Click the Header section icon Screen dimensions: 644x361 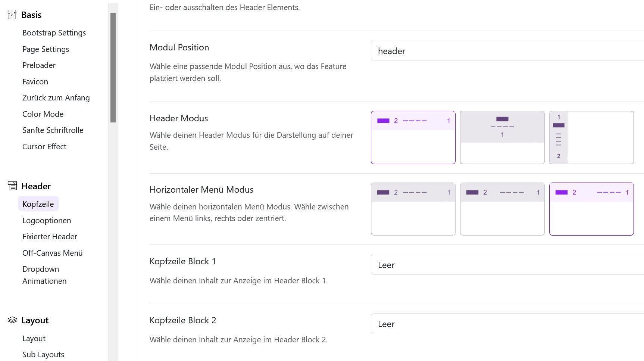click(x=12, y=185)
